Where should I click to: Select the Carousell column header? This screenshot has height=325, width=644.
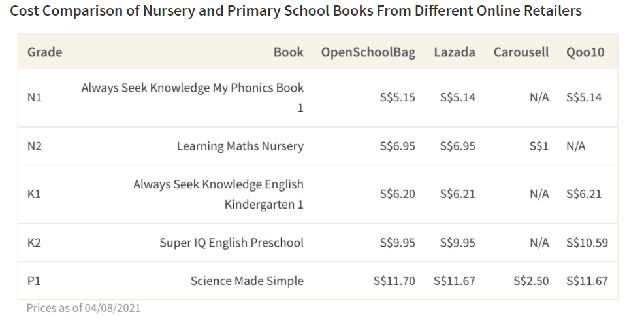(521, 52)
